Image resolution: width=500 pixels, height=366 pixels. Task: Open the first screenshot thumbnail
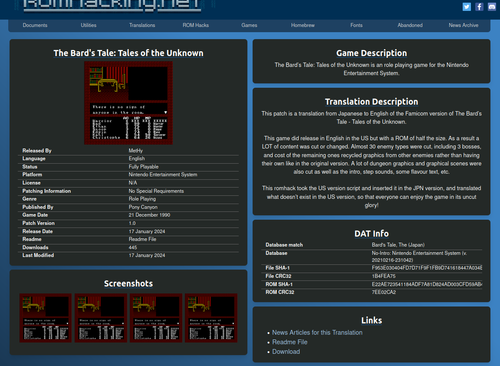point(46,318)
